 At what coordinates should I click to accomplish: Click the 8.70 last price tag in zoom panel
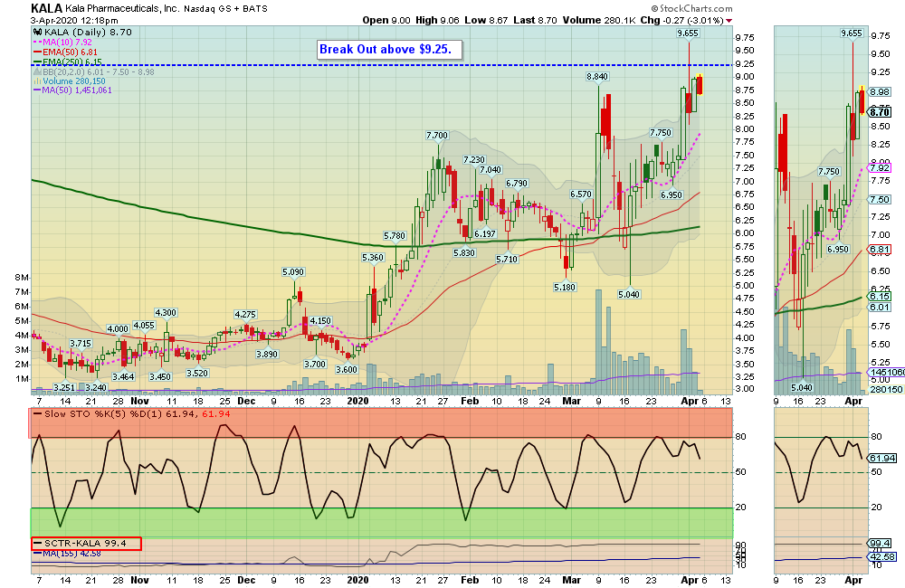point(880,112)
